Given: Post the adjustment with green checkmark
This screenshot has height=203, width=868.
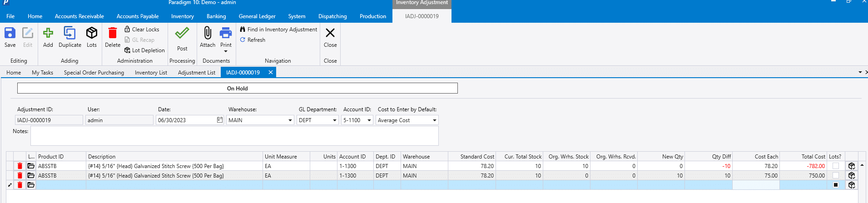Looking at the screenshot, I should tap(182, 34).
